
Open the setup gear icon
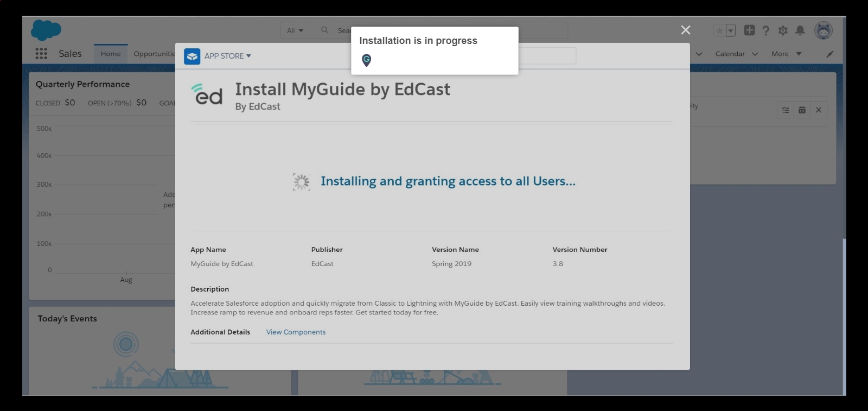click(783, 30)
